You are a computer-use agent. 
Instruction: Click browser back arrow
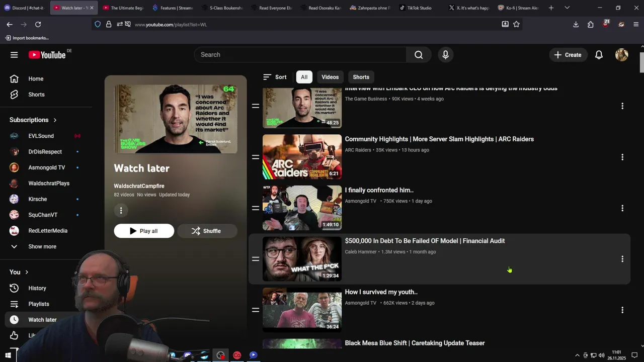pyautogui.click(x=10, y=24)
